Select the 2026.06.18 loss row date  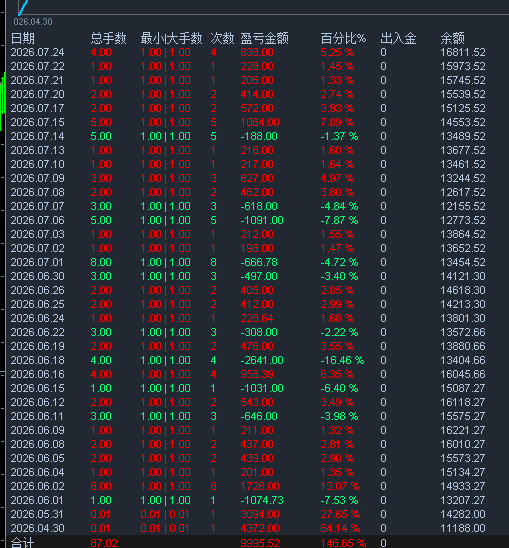[37, 360]
